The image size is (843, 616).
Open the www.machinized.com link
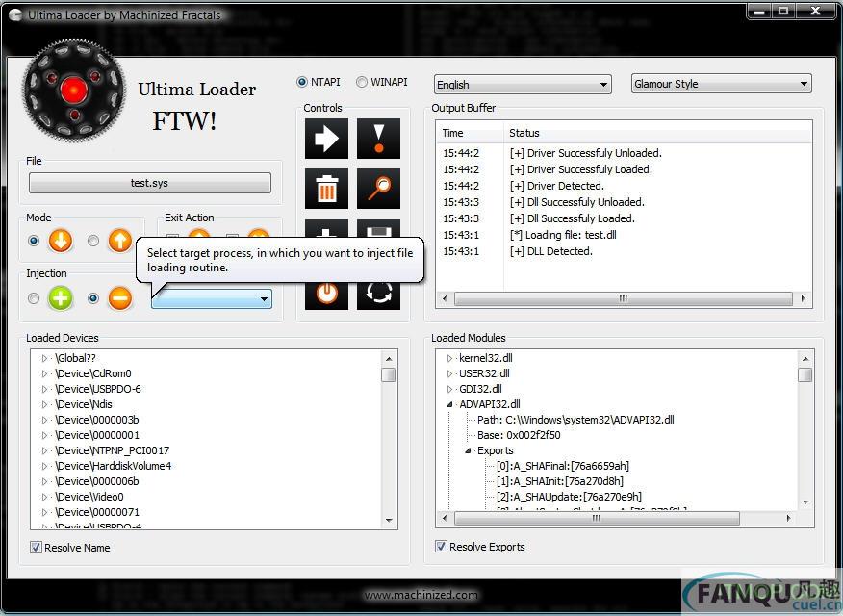click(421, 595)
